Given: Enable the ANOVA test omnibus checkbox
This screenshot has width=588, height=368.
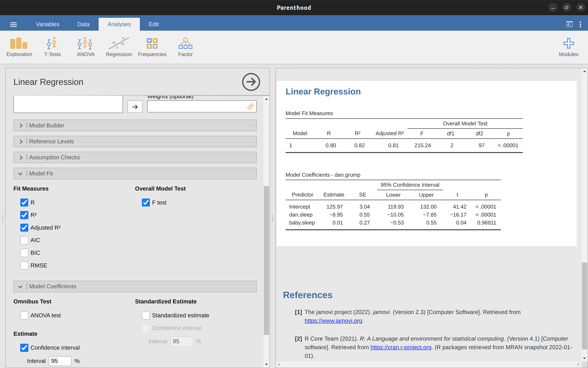Looking at the screenshot, I should (x=24, y=315).
